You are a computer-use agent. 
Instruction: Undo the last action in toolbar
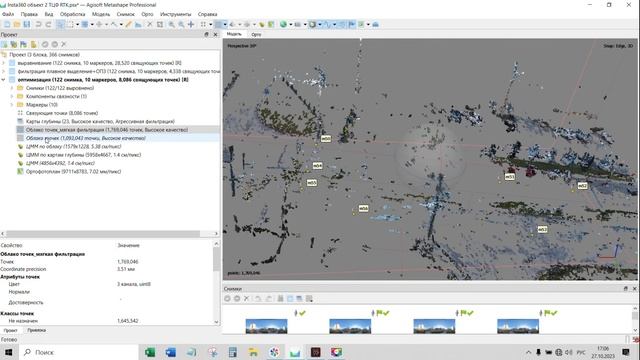pos(38,24)
